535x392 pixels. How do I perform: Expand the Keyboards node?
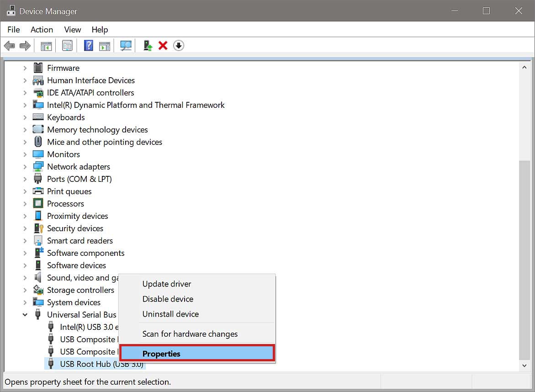point(25,117)
